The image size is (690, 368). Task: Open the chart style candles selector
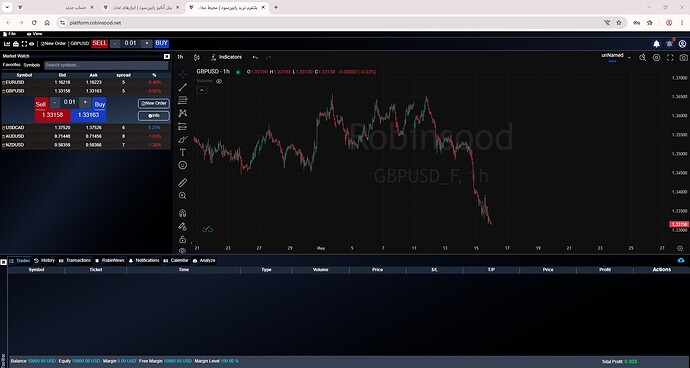tap(197, 57)
